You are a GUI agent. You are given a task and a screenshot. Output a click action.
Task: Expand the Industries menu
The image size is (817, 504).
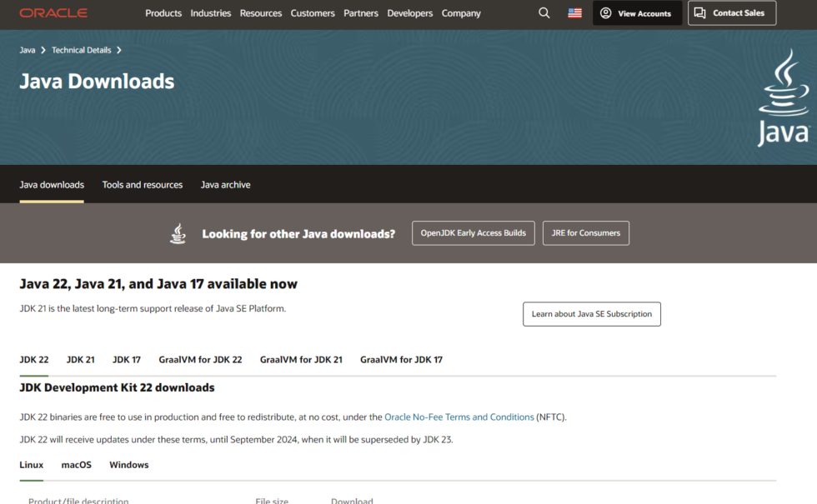[211, 13]
